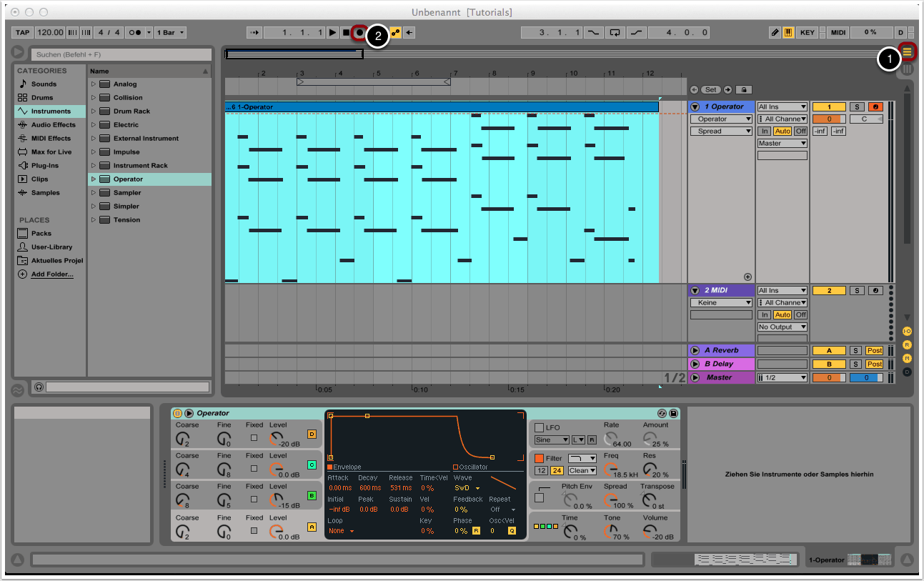Toggle the Operator device activator

[178, 413]
